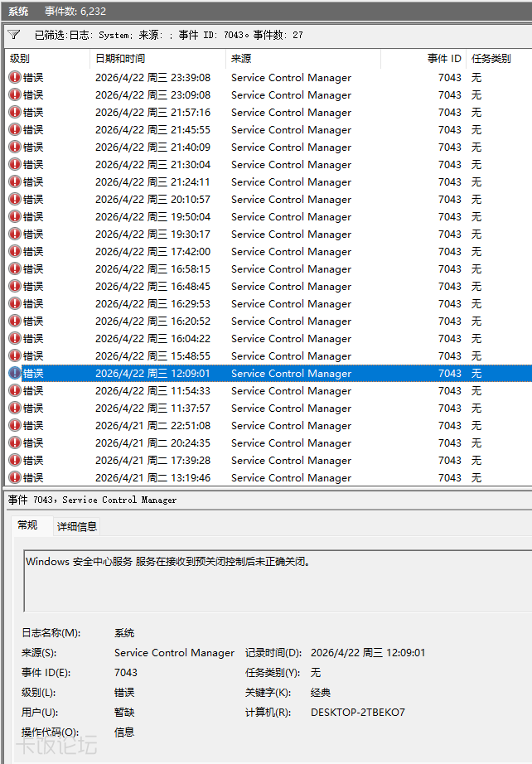Select the 2026/4/22 21:57:16 date cell

(153, 113)
